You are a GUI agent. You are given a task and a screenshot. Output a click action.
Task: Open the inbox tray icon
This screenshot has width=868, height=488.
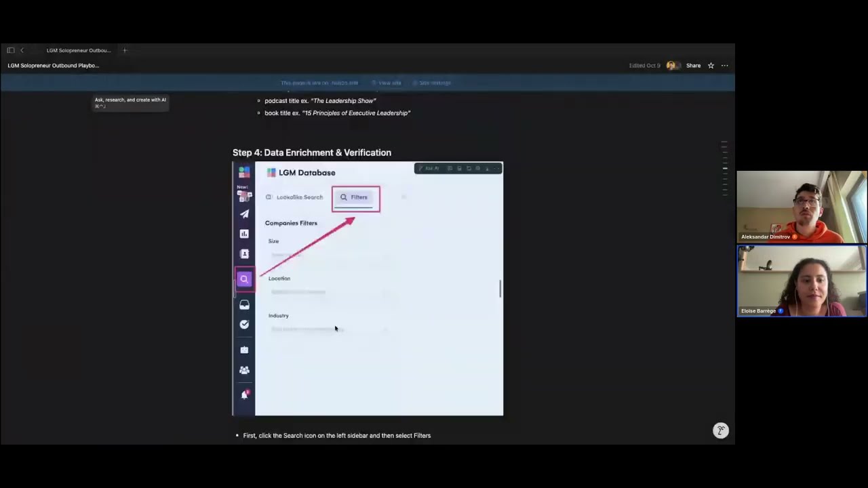click(x=244, y=305)
